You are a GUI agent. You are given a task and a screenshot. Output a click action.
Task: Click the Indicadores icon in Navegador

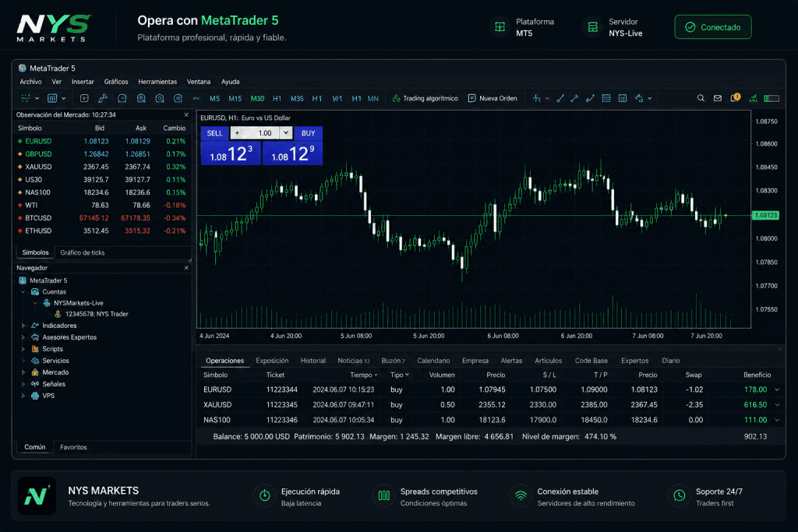pos(35,326)
